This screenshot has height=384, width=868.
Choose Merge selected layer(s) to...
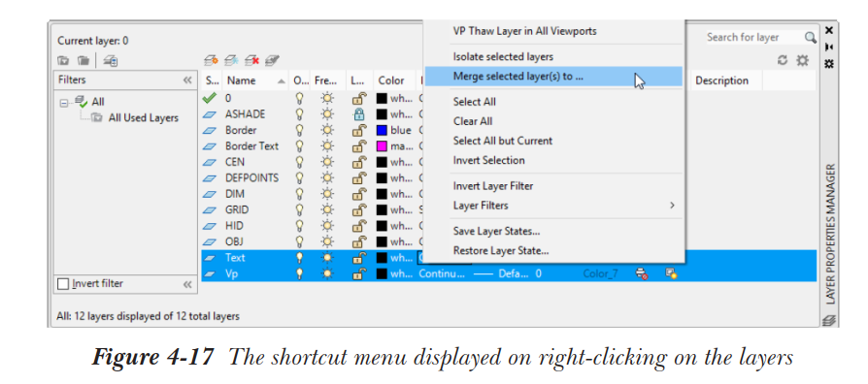coord(553,77)
